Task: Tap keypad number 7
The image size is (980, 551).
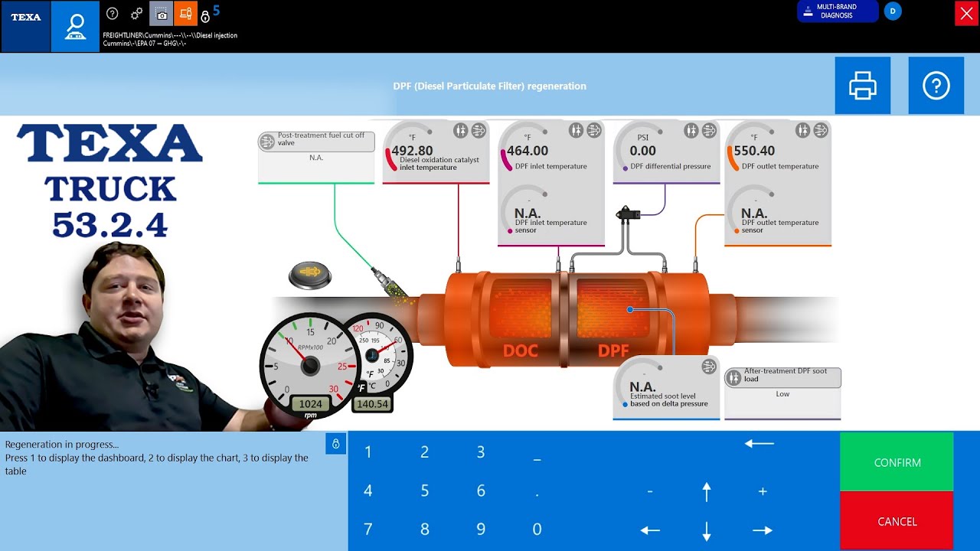Action: (x=367, y=529)
